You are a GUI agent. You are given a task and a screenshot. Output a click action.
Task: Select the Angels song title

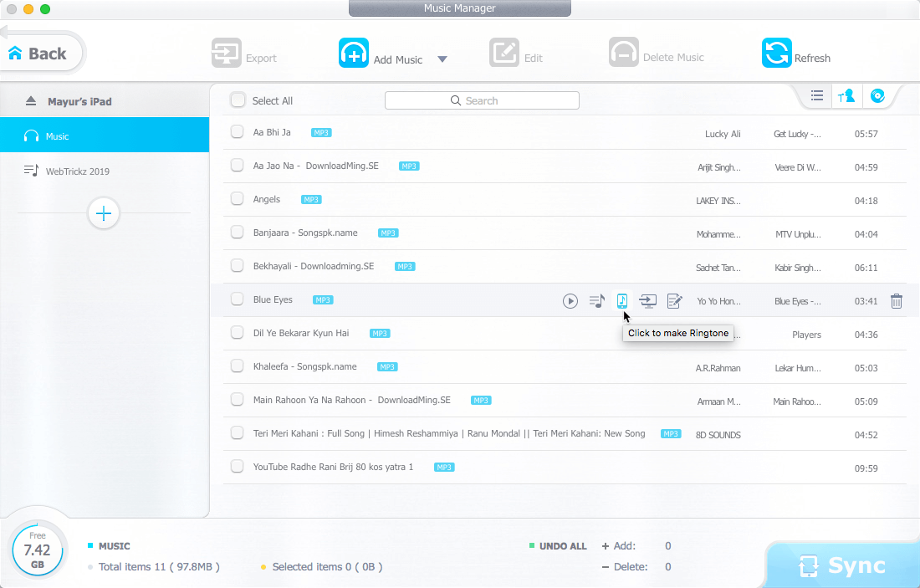266,200
